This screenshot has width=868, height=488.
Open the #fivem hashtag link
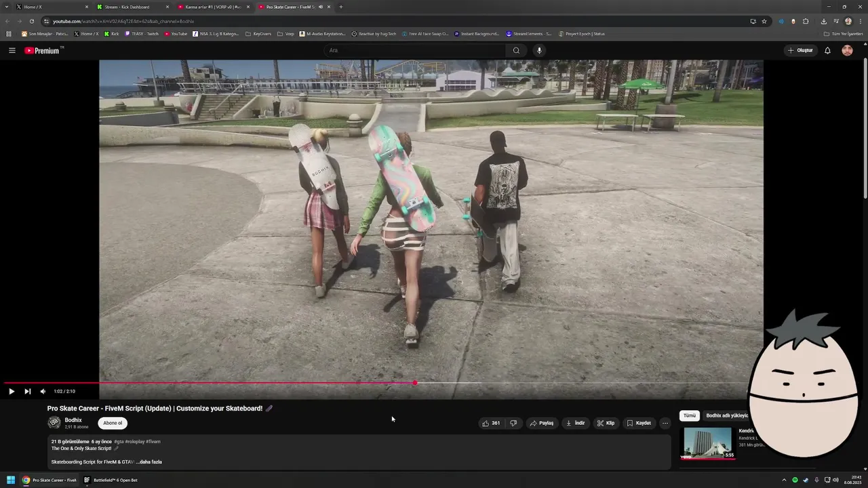click(x=153, y=442)
